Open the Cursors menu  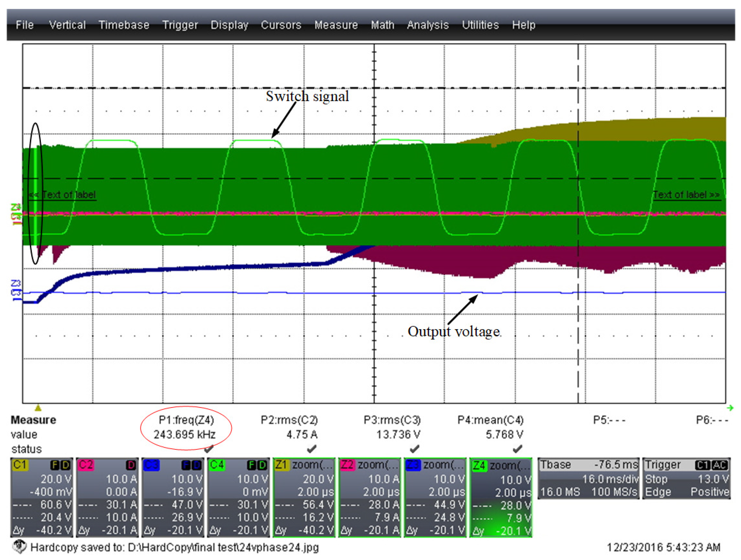pos(281,25)
